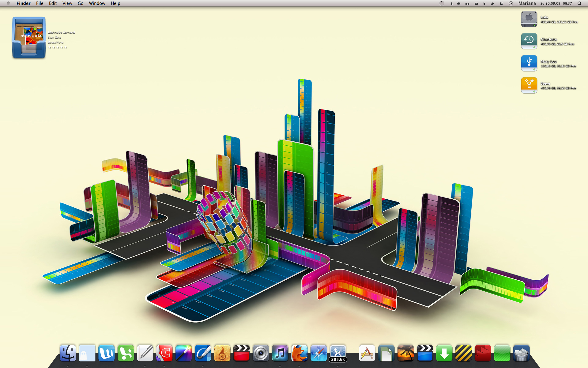Launch the red clapperboard app
The height and width of the screenshot is (368, 588).
241,353
